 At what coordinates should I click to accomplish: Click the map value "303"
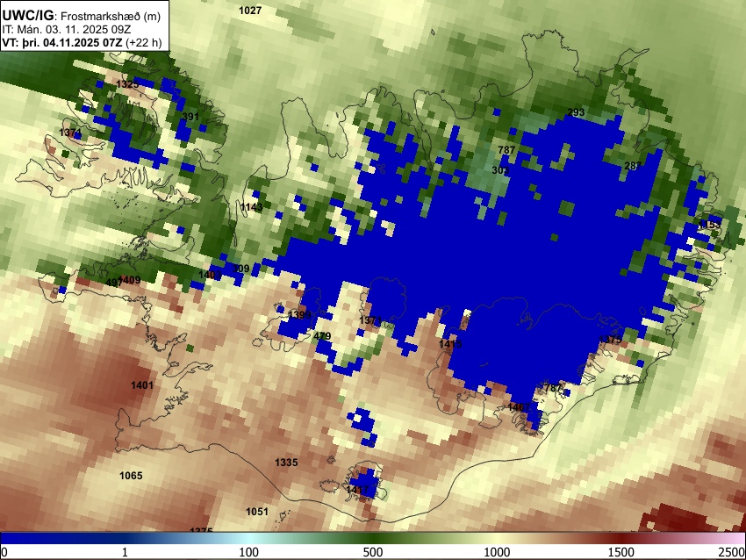coord(500,170)
